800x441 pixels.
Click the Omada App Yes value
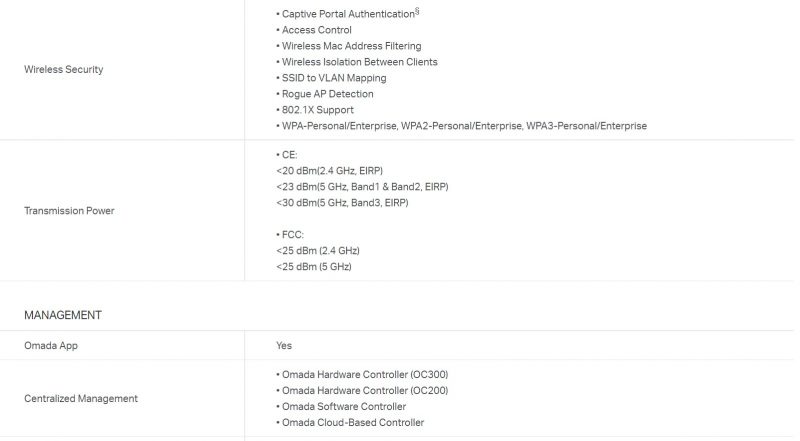284,346
